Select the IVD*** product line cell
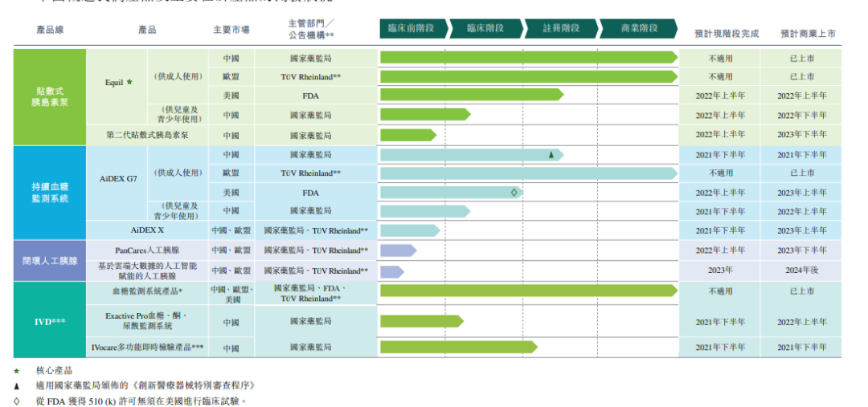 [x=50, y=320]
